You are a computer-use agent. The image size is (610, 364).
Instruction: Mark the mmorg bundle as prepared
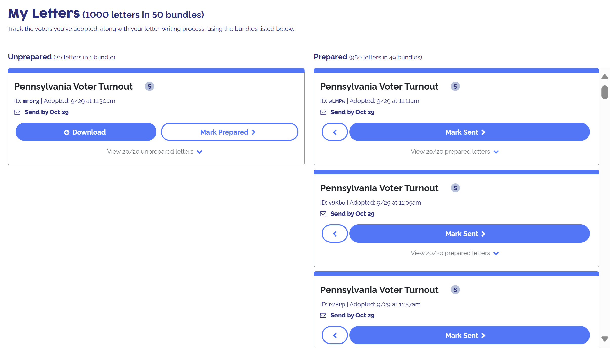pyautogui.click(x=229, y=132)
